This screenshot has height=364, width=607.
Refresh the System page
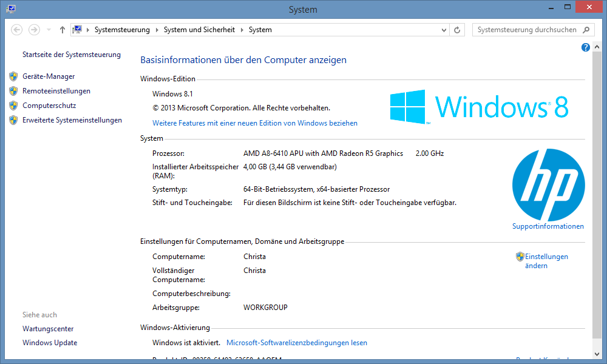tap(457, 30)
